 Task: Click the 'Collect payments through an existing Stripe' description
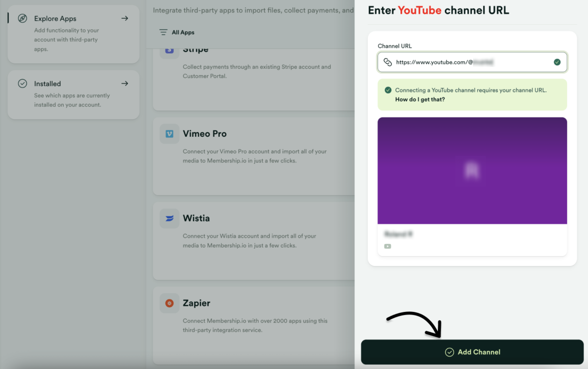pos(257,71)
